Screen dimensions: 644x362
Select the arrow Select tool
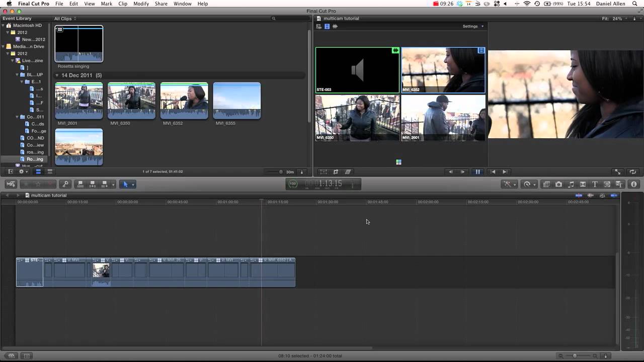coord(126,184)
